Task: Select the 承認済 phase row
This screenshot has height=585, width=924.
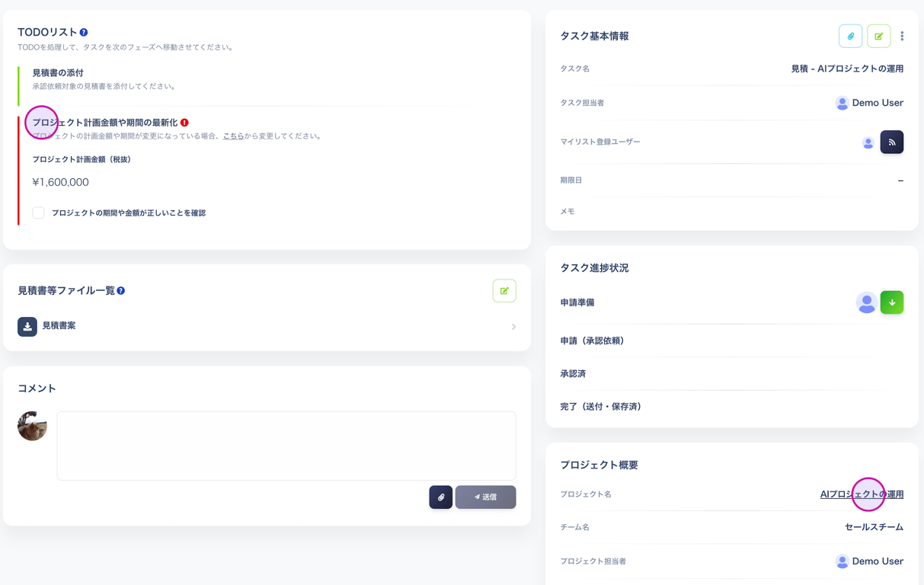Action: coord(731,374)
